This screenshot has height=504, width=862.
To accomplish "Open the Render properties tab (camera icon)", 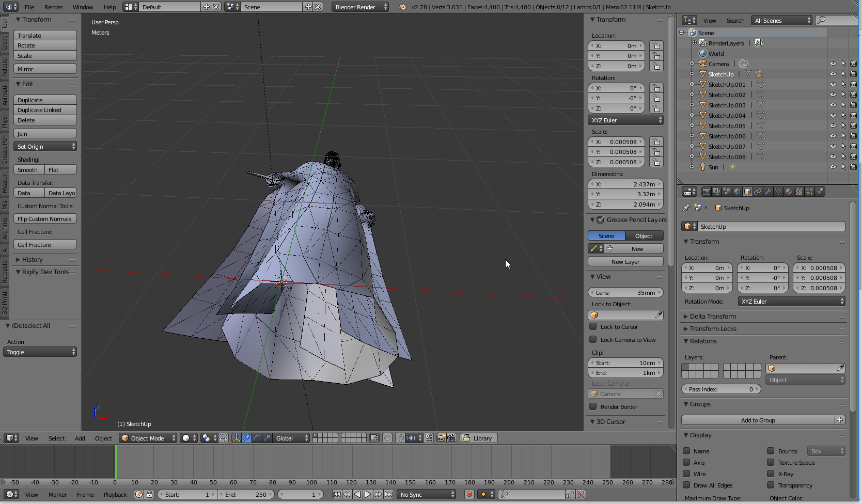I will point(706,192).
